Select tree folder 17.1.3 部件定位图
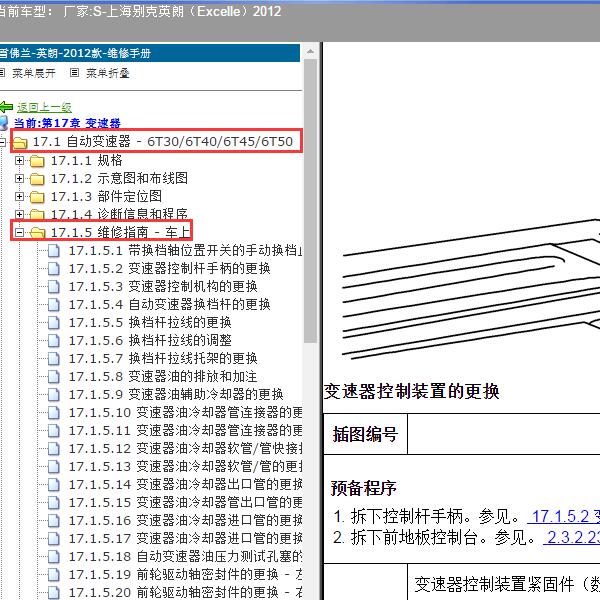This screenshot has width=600, height=600. [x=106, y=196]
